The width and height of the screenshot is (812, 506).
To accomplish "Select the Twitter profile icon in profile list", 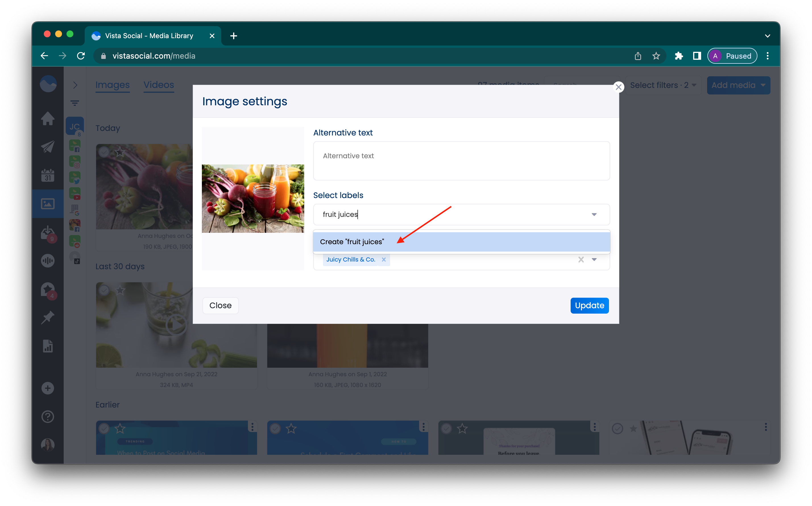I will tap(75, 177).
